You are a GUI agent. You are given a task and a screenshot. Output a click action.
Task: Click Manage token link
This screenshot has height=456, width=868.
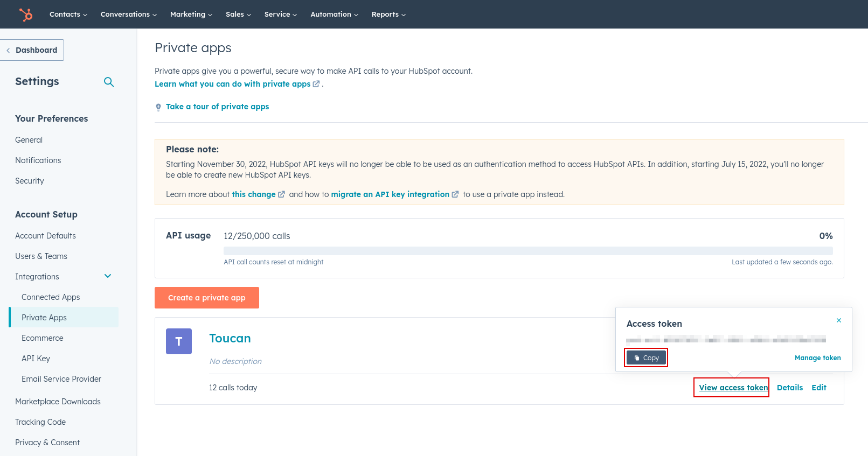click(x=818, y=358)
